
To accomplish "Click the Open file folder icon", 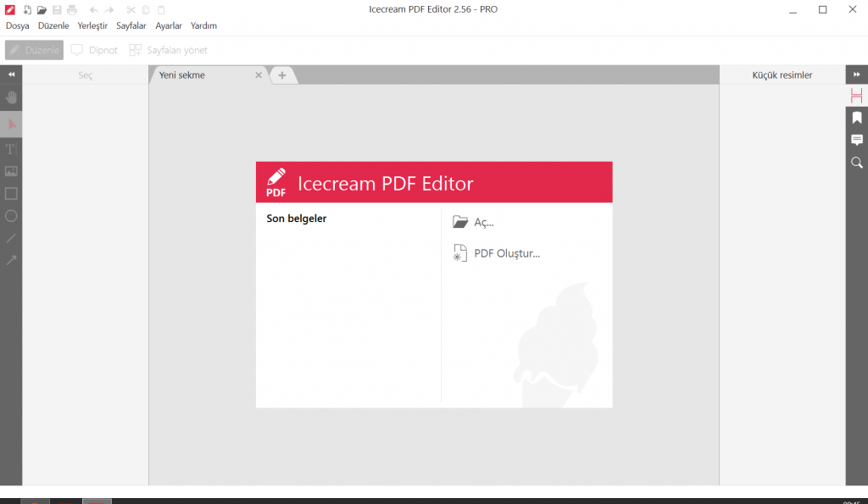I will (42, 9).
